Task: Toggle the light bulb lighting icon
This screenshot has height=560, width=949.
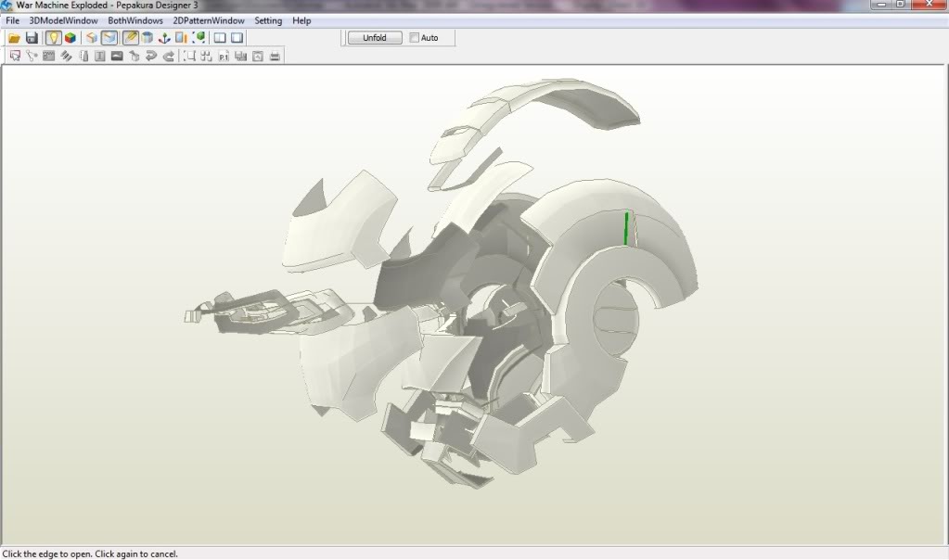Action: click(x=53, y=38)
